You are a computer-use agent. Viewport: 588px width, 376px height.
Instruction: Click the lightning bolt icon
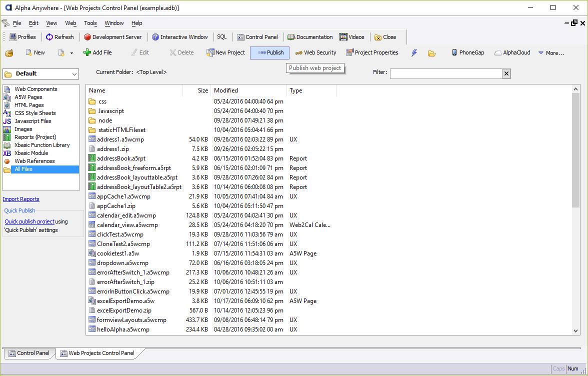point(414,53)
